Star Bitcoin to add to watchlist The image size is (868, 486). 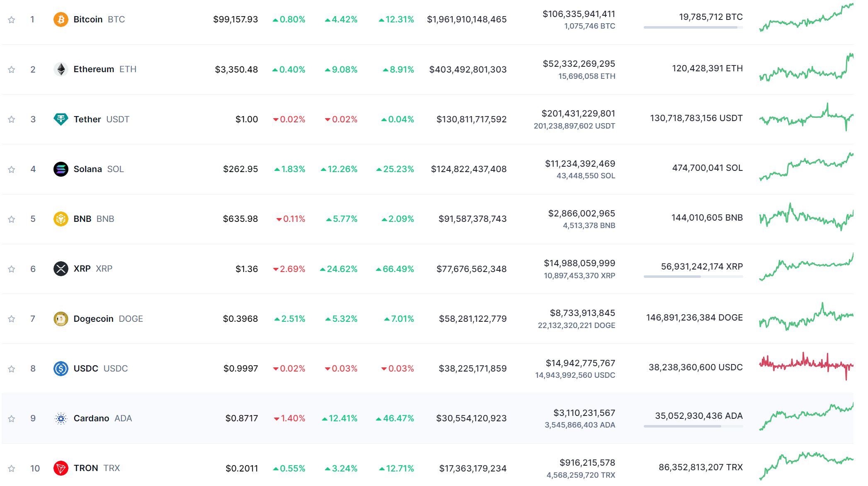[12, 20]
